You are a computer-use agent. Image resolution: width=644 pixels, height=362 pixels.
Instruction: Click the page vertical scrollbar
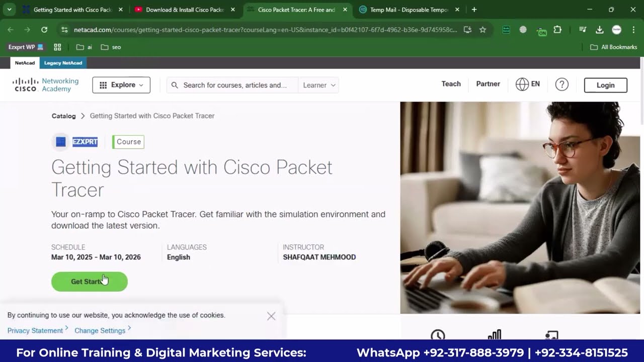point(641,90)
